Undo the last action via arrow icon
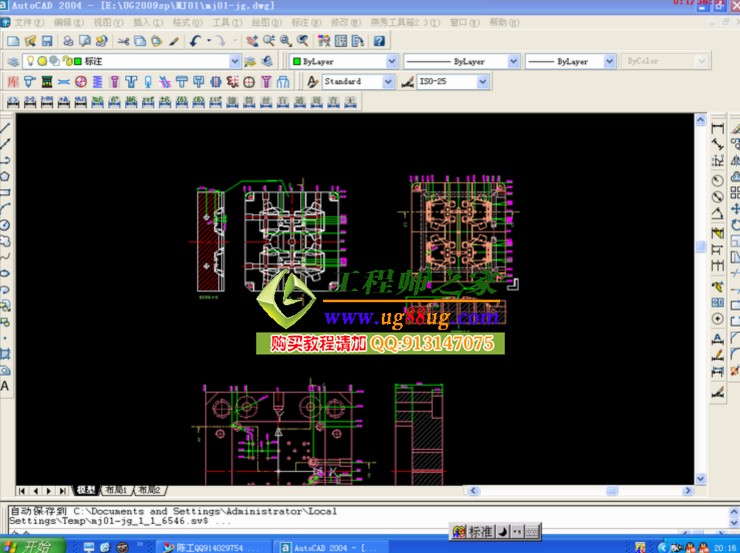Viewport: 740px width, 553px height. (195, 41)
